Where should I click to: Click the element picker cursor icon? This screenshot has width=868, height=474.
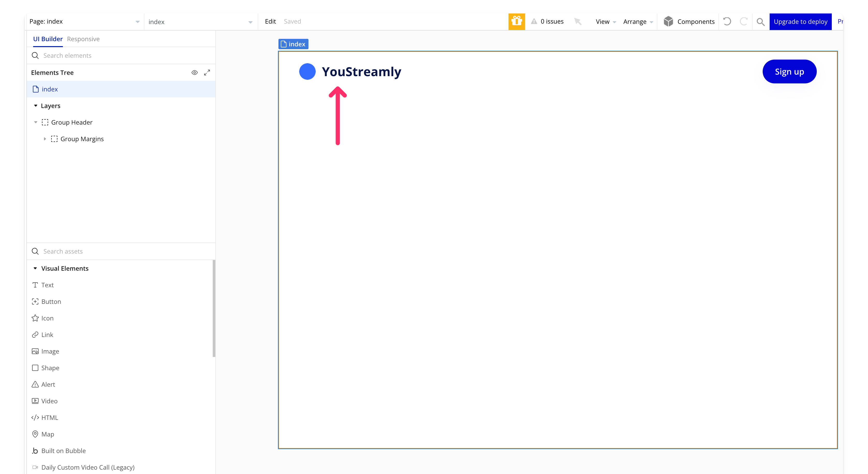pyautogui.click(x=578, y=21)
